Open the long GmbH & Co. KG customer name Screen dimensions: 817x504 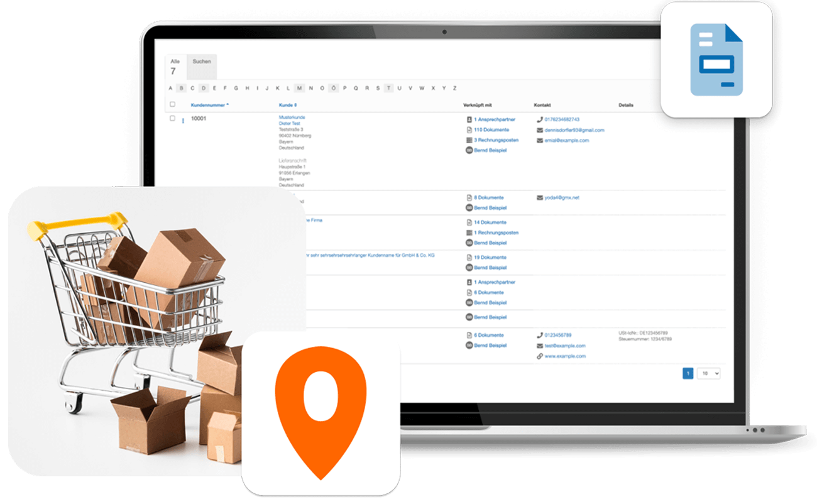(x=370, y=255)
